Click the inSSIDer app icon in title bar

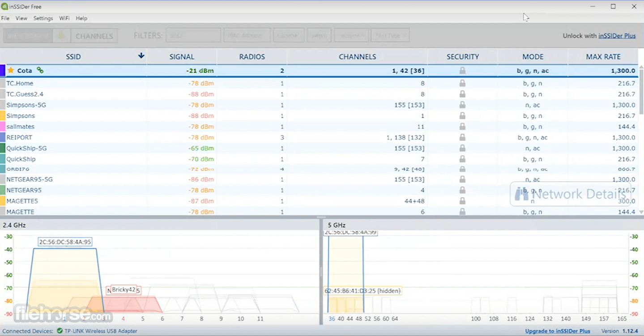4,6
